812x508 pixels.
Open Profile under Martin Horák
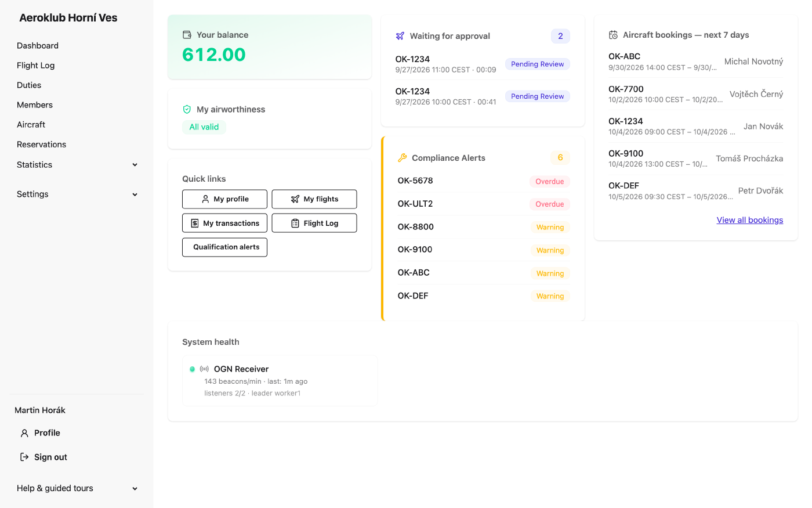[40, 433]
